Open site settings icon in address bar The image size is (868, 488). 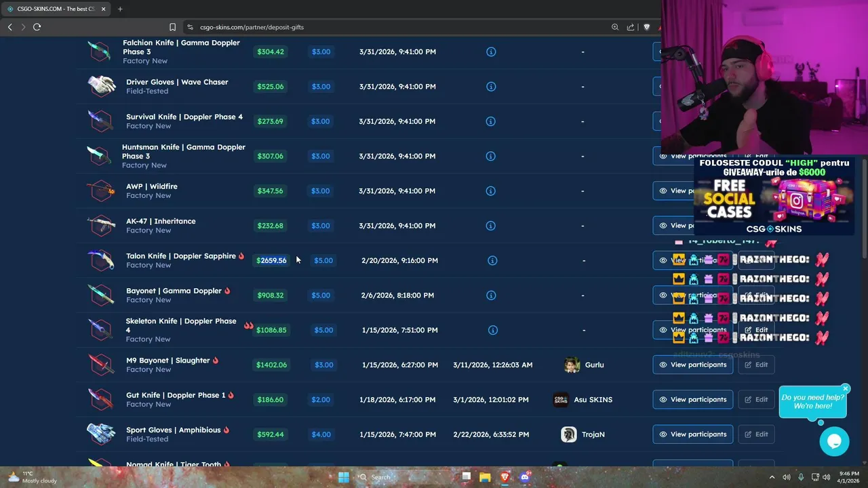[x=191, y=27]
